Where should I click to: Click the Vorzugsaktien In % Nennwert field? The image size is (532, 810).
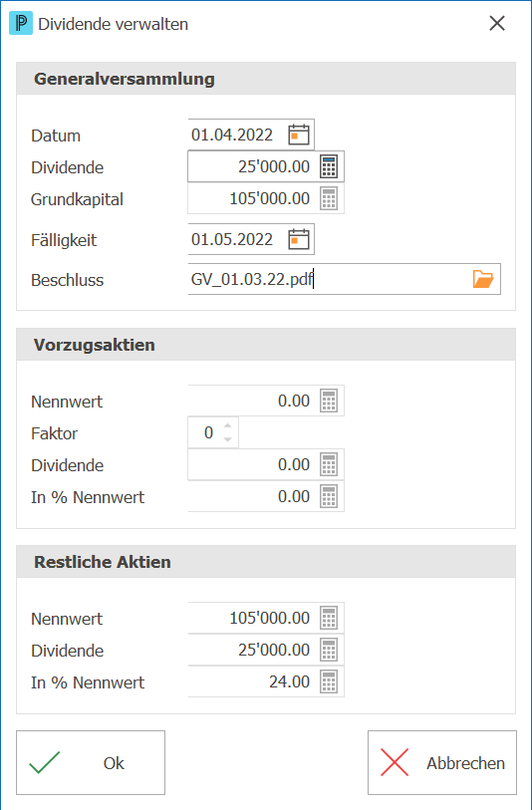click(x=265, y=497)
